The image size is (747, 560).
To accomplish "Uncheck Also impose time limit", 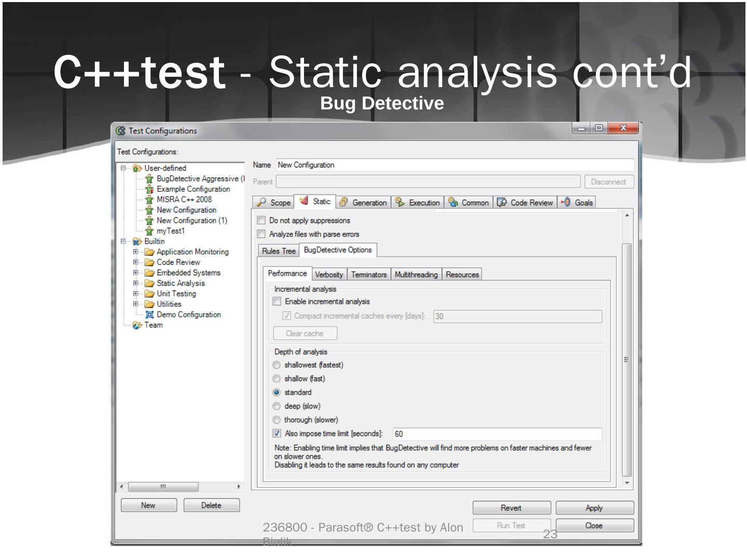I will [x=277, y=433].
